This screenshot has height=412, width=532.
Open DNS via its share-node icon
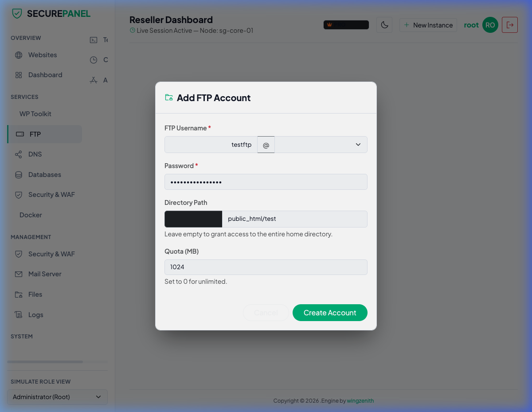click(x=19, y=154)
